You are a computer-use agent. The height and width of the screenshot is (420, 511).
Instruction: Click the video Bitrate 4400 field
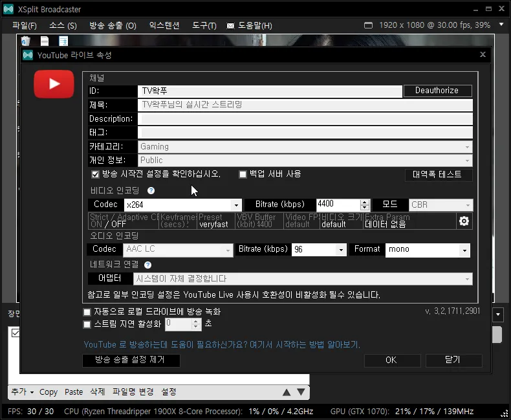pos(338,204)
